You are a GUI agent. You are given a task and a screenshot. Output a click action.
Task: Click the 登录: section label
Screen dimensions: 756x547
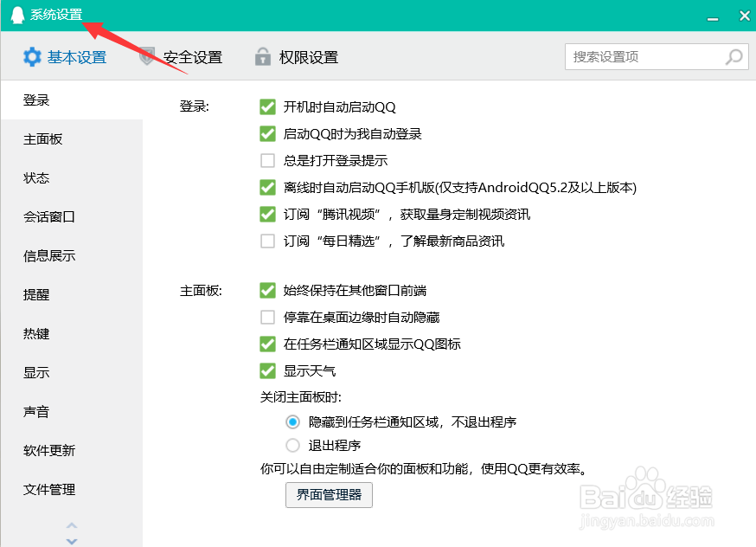tap(195, 106)
